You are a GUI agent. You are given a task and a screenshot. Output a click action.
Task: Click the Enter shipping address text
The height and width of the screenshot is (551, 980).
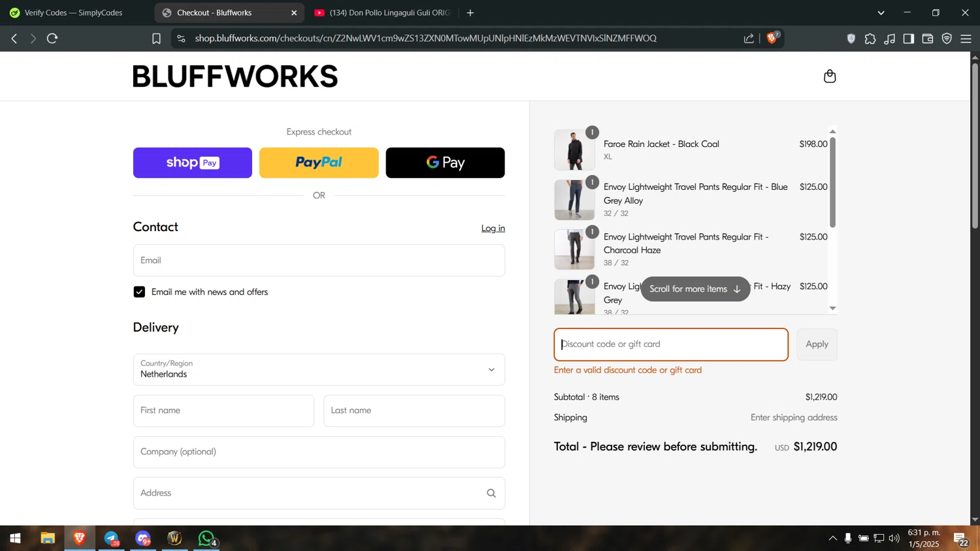tap(794, 418)
